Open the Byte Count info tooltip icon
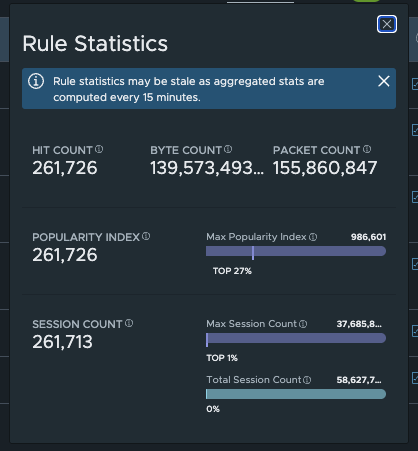418x451 pixels. (228, 149)
